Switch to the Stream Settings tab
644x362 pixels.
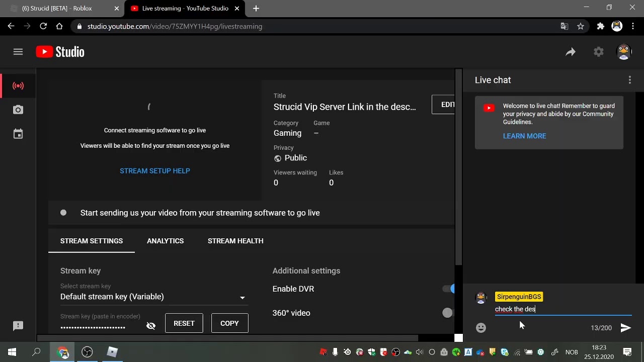[92, 241]
